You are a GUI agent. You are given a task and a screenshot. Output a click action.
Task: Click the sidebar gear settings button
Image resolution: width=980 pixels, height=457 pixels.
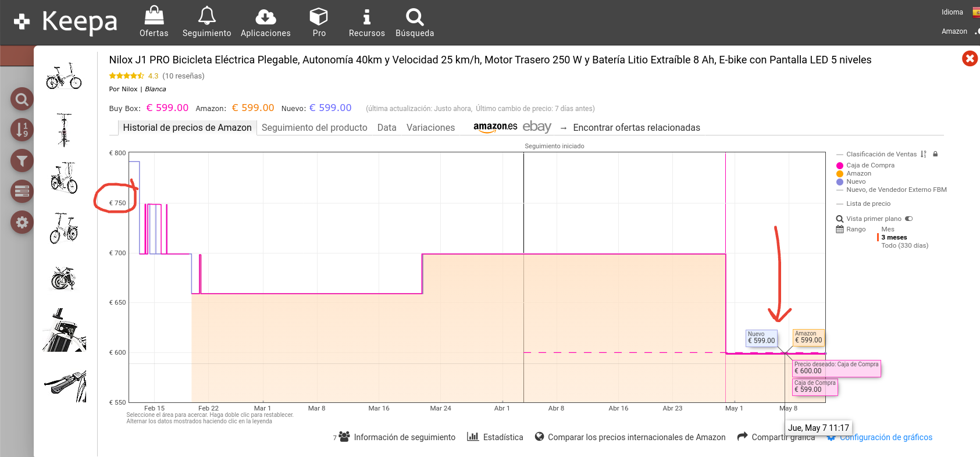point(22,222)
